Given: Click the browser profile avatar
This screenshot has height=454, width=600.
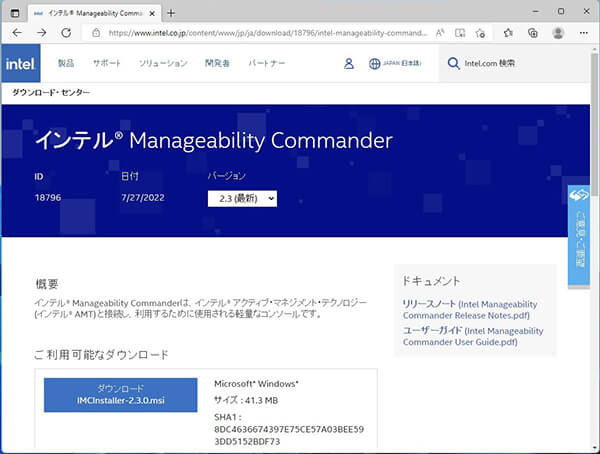Looking at the screenshot, I should click(558, 33).
